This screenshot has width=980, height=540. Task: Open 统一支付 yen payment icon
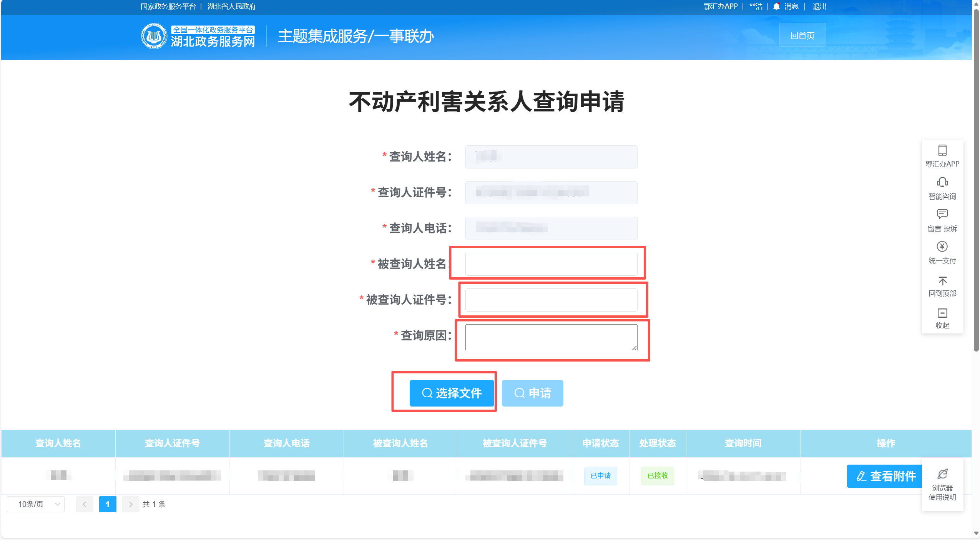(942, 247)
